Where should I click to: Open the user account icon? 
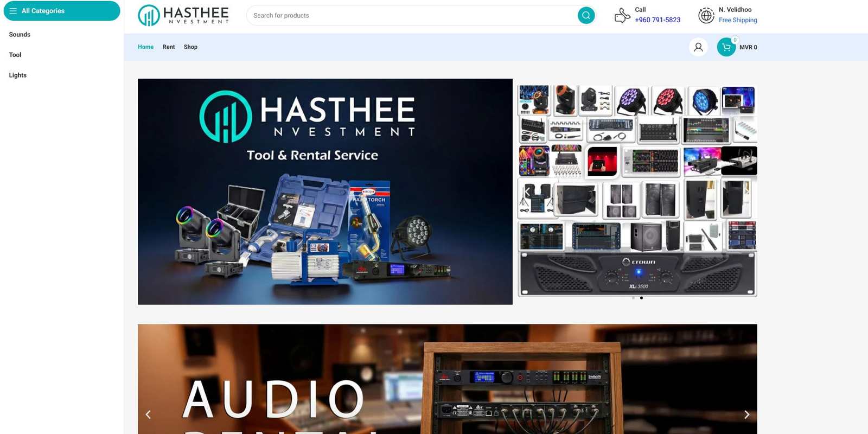click(x=698, y=47)
